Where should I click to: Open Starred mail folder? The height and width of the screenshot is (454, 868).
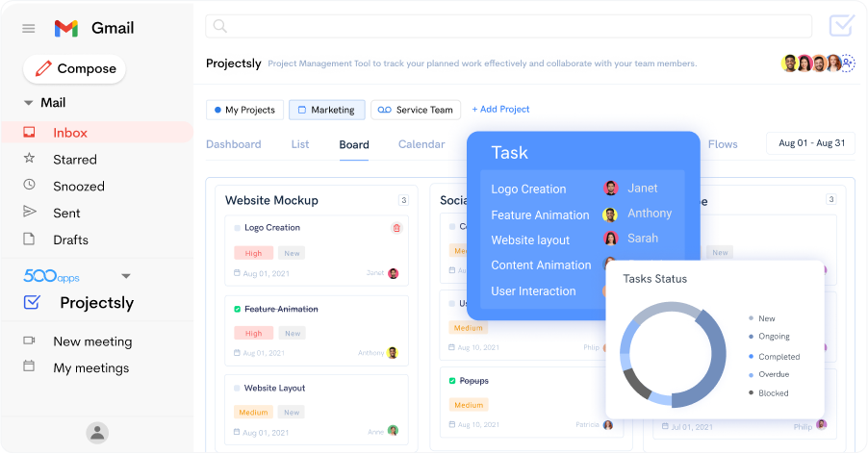(74, 160)
